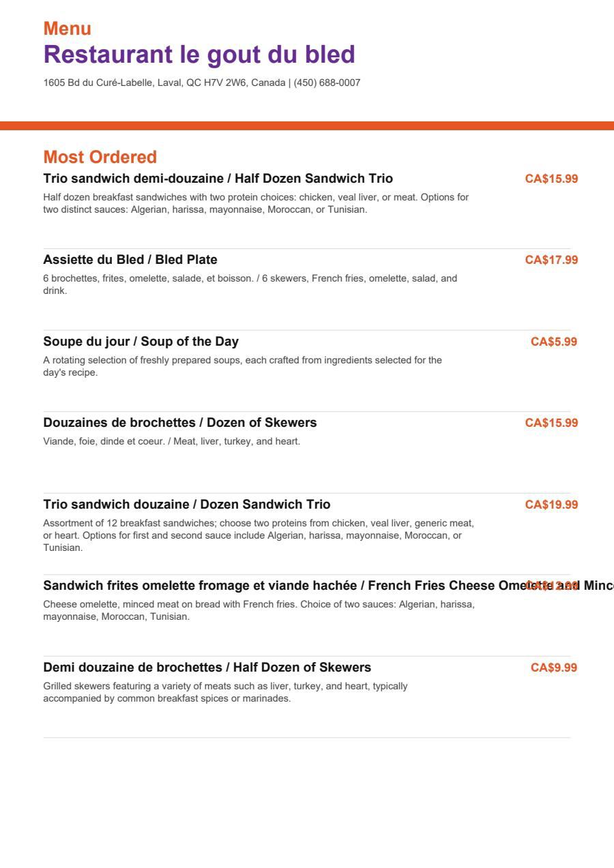Click the CA$9.99 price
Viewport: 614px width, 868px height.
(x=554, y=668)
